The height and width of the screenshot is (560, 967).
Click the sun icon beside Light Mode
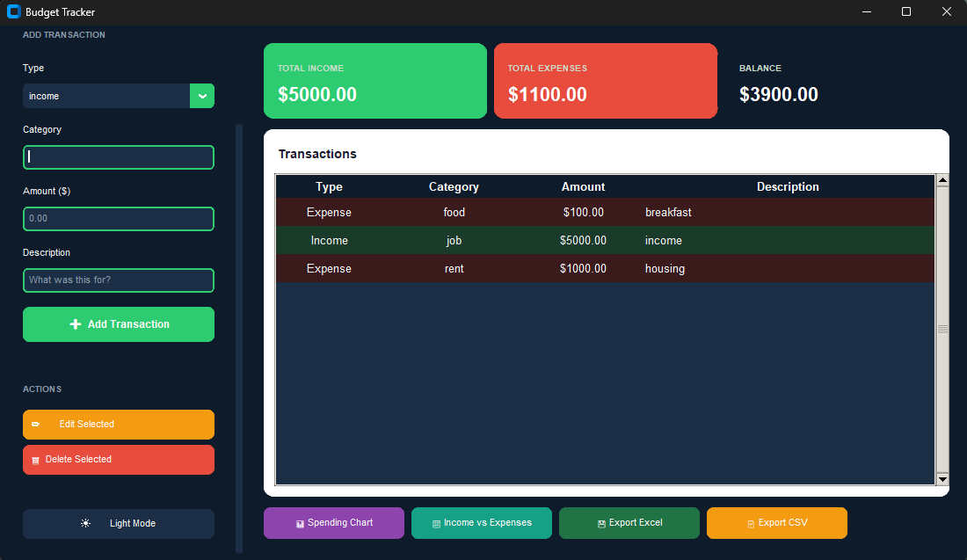tap(85, 523)
